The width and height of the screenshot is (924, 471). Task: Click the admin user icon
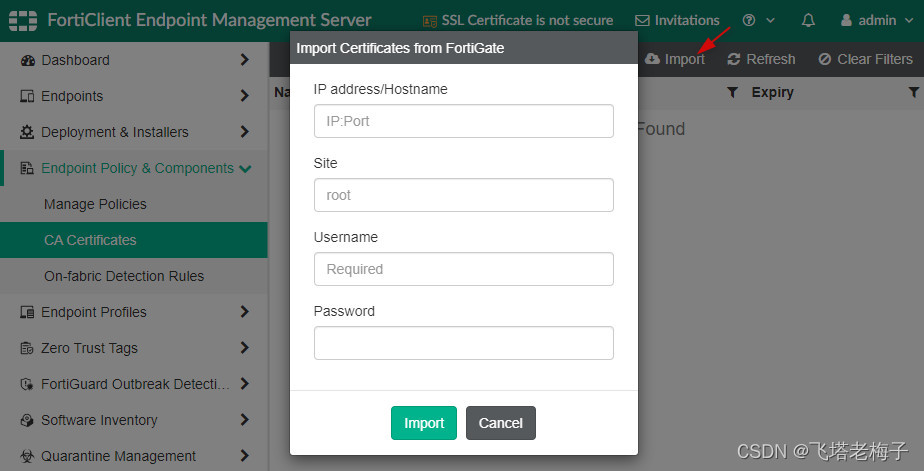click(846, 21)
